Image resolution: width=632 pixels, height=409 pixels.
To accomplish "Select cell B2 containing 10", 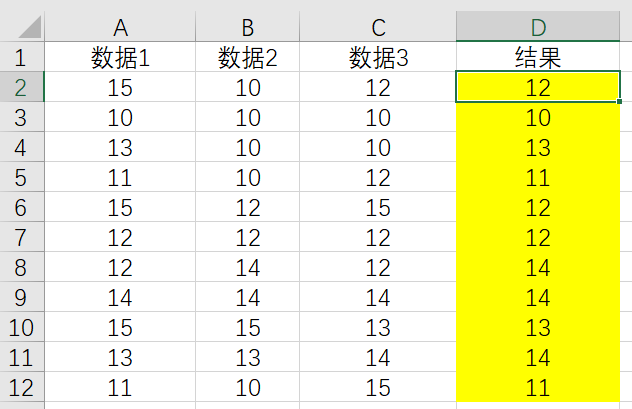I will 248,87.
